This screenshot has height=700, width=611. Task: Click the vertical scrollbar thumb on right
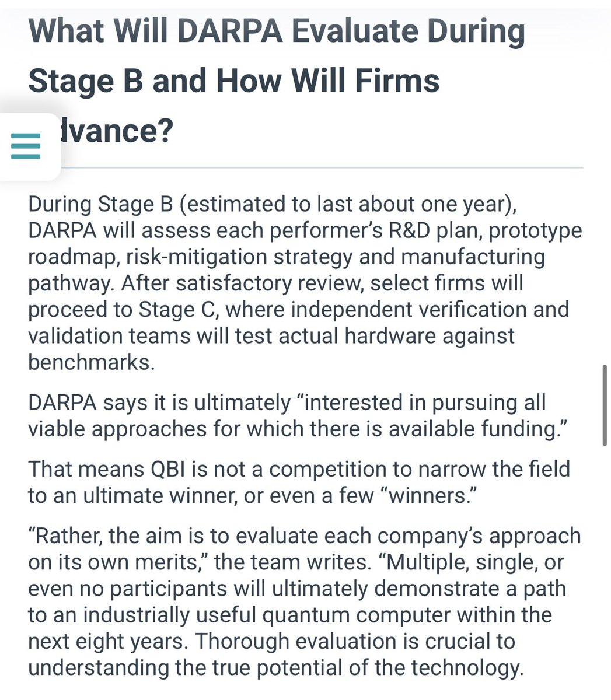click(x=604, y=405)
